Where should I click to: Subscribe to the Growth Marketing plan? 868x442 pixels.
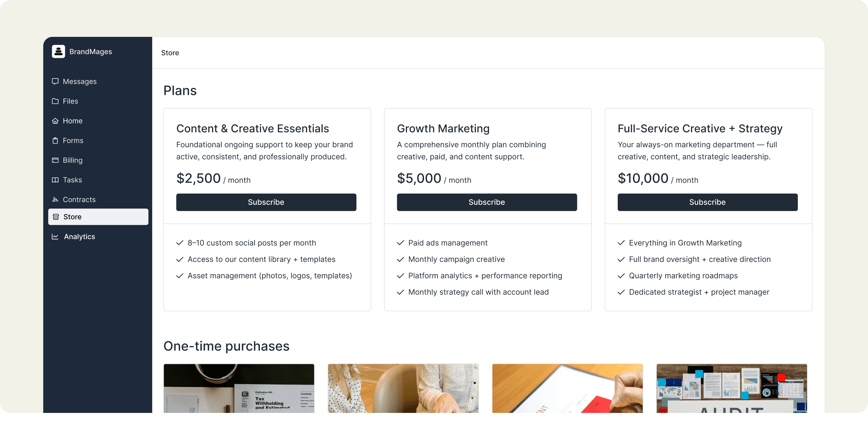pos(486,202)
